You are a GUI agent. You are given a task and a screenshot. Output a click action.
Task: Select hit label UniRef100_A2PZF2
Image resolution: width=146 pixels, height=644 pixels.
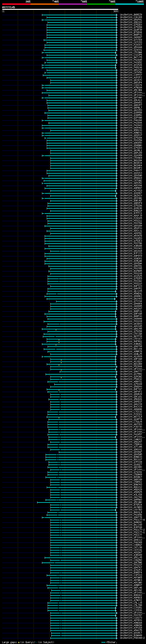pyautogui.click(x=131, y=77)
